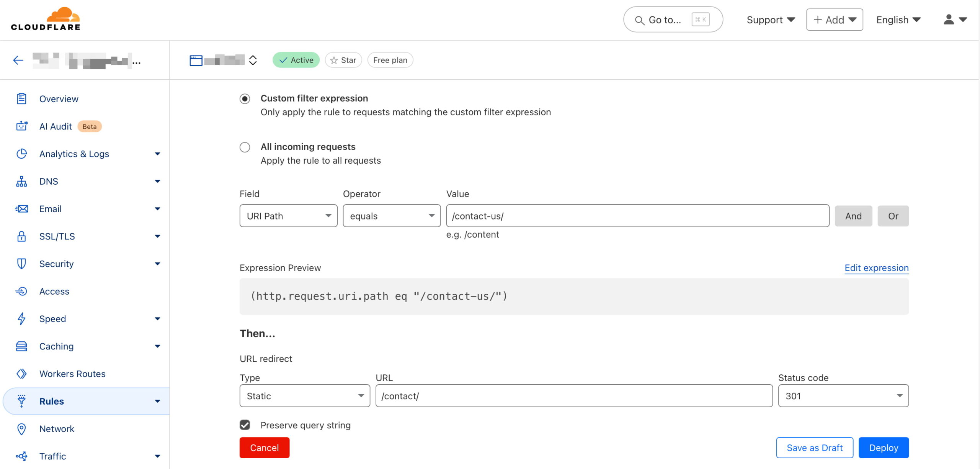Click the Deploy button
The image size is (980, 469).
(883, 448)
